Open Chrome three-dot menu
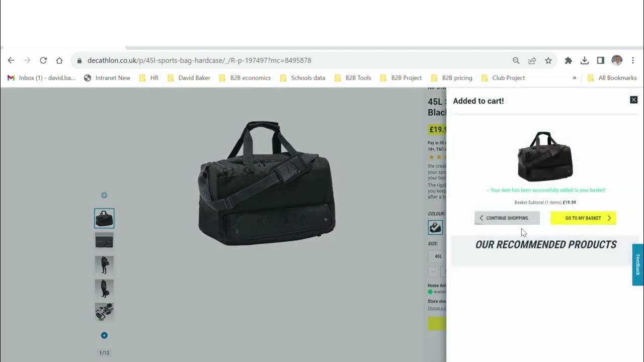 point(633,60)
